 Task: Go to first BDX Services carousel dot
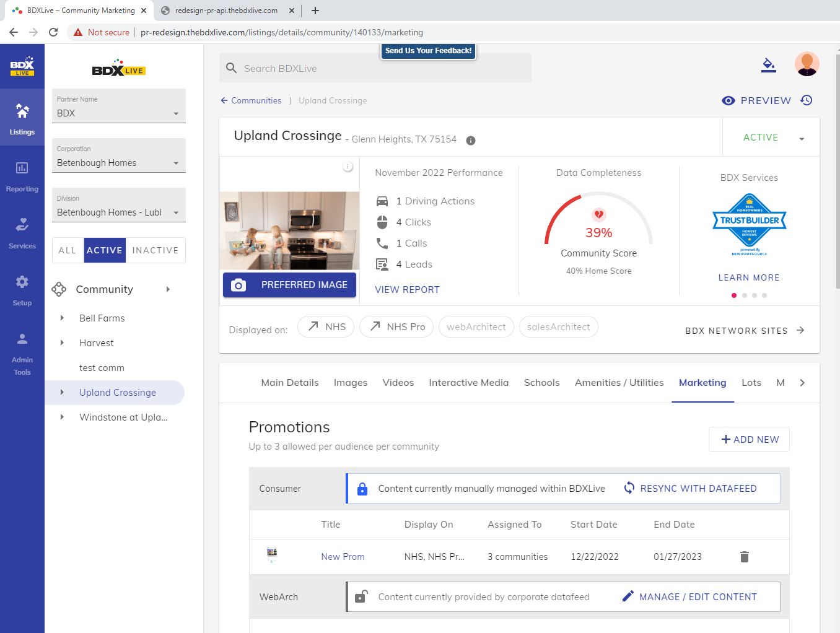coord(734,295)
